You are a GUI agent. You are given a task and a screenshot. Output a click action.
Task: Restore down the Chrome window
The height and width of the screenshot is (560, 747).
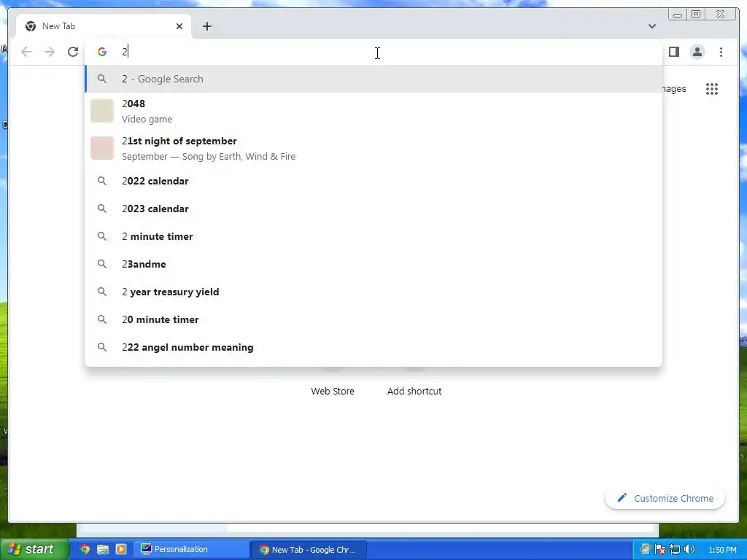[x=695, y=15]
